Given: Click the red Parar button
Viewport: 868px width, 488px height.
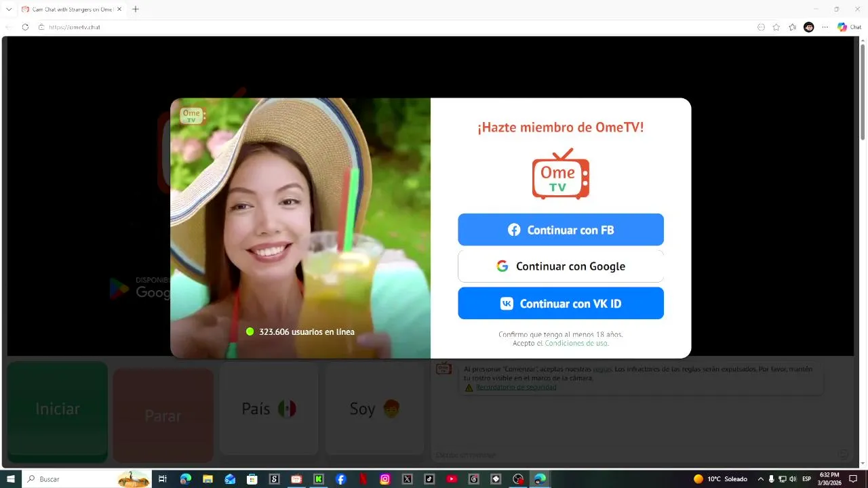Looking at the screenshot, I should tap(163, 415).
